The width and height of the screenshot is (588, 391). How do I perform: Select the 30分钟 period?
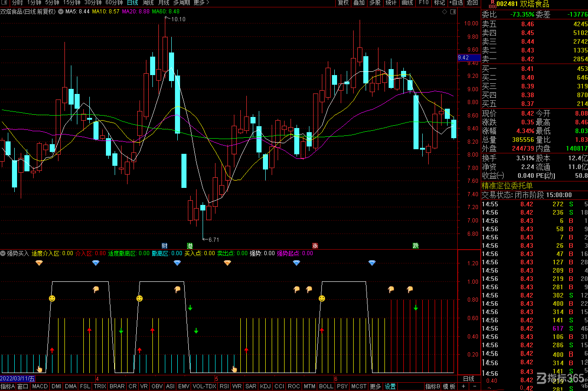(93, 3)
